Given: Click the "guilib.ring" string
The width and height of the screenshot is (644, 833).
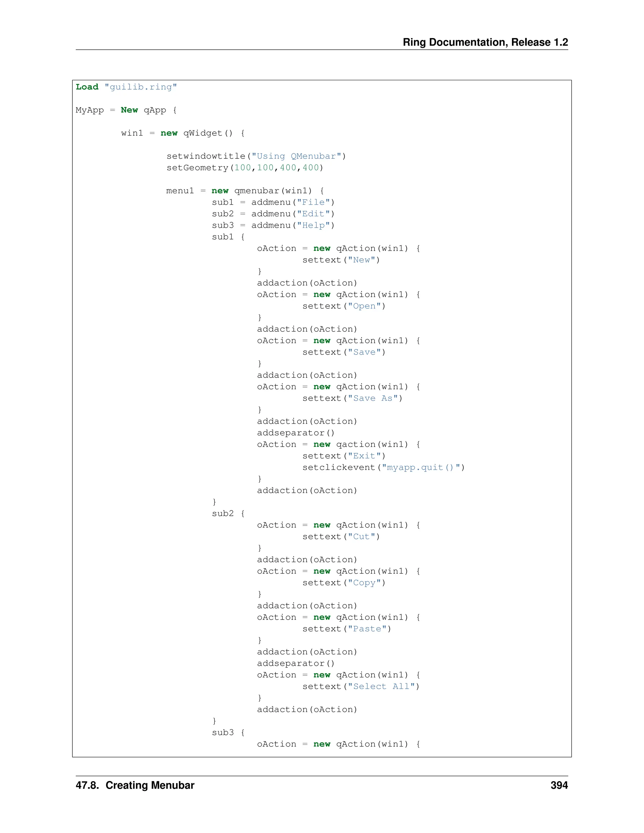Looking at the screenshot, I should (141, 87).
